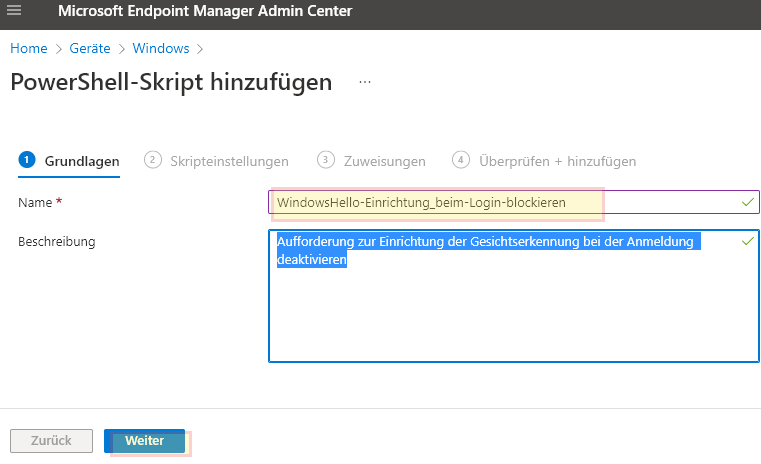Open Überprüfen + hinzufügen tab label

[x=557, y=161]
